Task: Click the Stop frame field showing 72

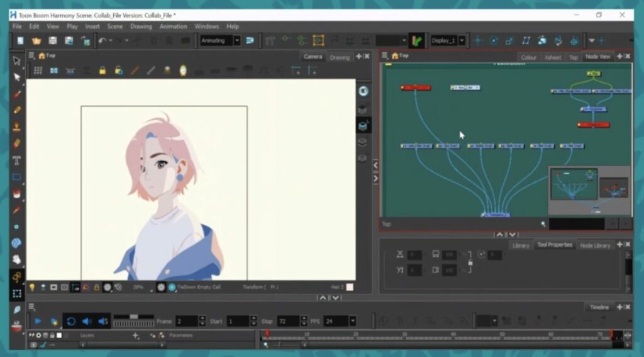Action: pyautogui.click(x=287, y=321)
